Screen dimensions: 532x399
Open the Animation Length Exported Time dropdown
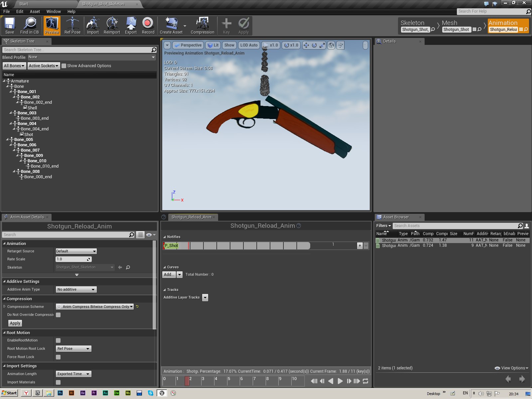click(x=73, y=374)
